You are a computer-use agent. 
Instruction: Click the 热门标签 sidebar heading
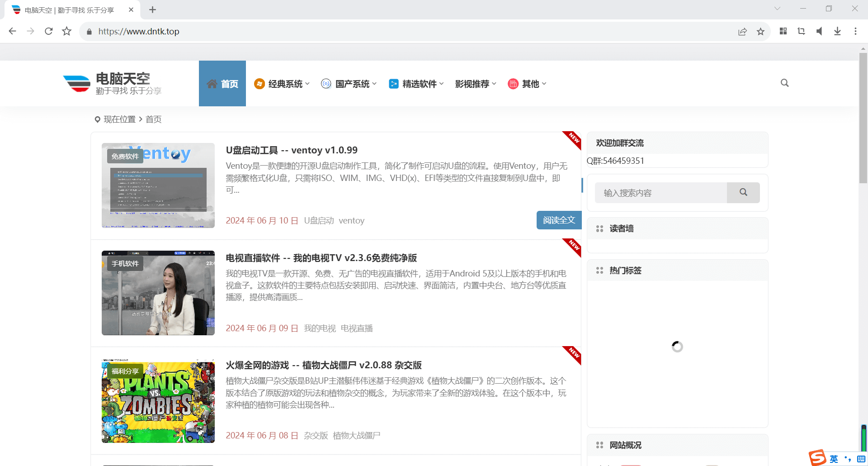[x=625, y=271]
